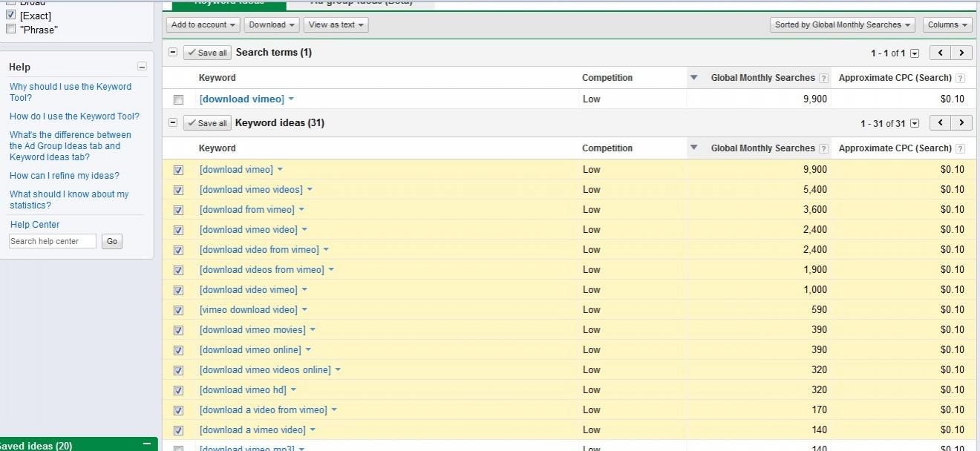Open dropdown arrow next to [download vimeo movies]
Image resolution: width=980 pixels, height=451 pixels.
[x=313, y=330]
